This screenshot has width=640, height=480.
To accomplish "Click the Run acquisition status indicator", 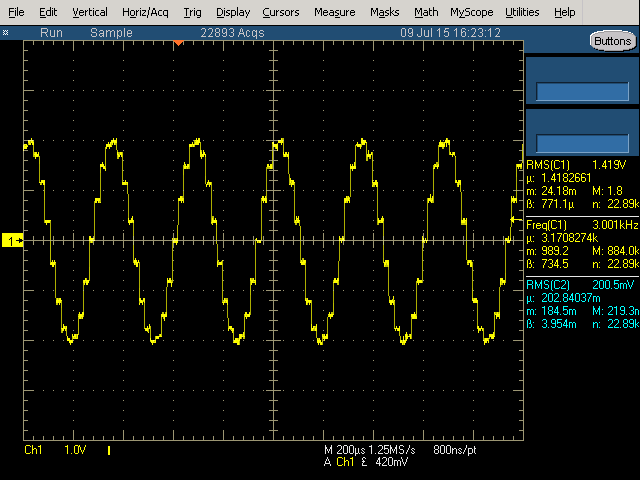I will (x=52, y=32).
